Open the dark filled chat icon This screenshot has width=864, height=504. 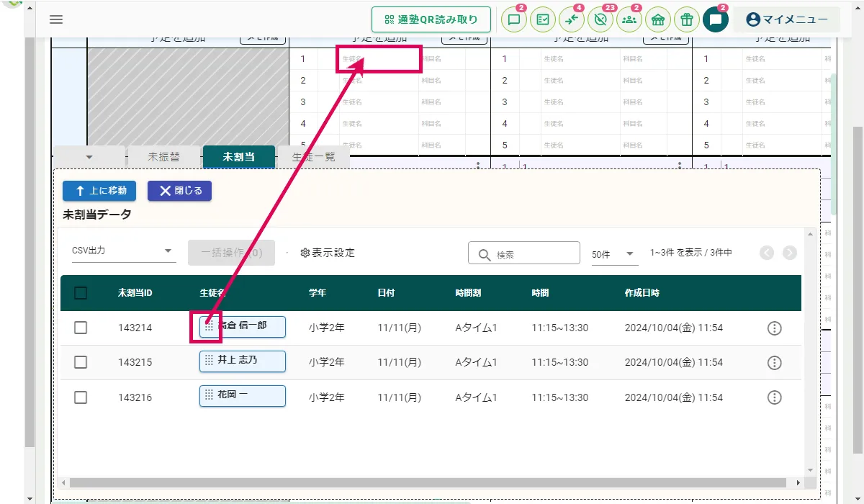pyautogui.click(x=716, y=20)
